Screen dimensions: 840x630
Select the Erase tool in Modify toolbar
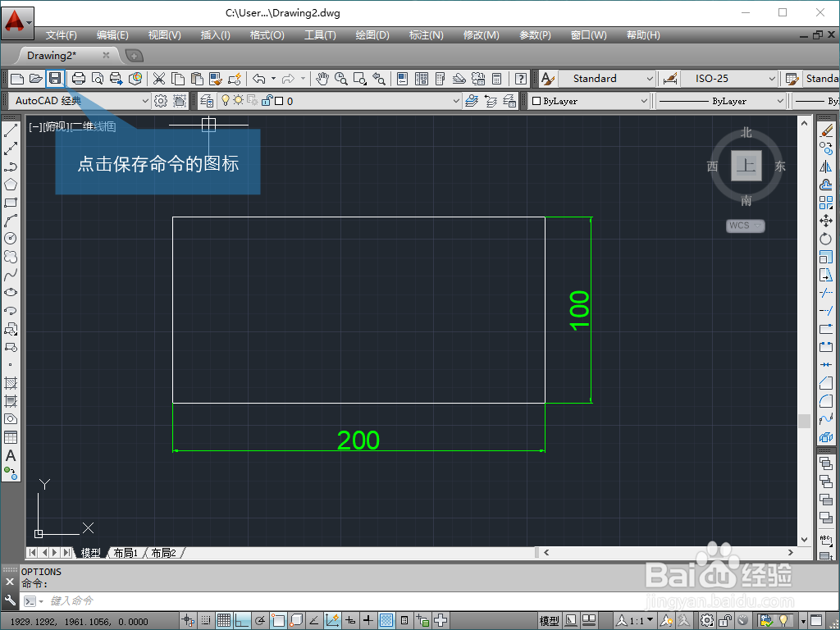(826, 130)
